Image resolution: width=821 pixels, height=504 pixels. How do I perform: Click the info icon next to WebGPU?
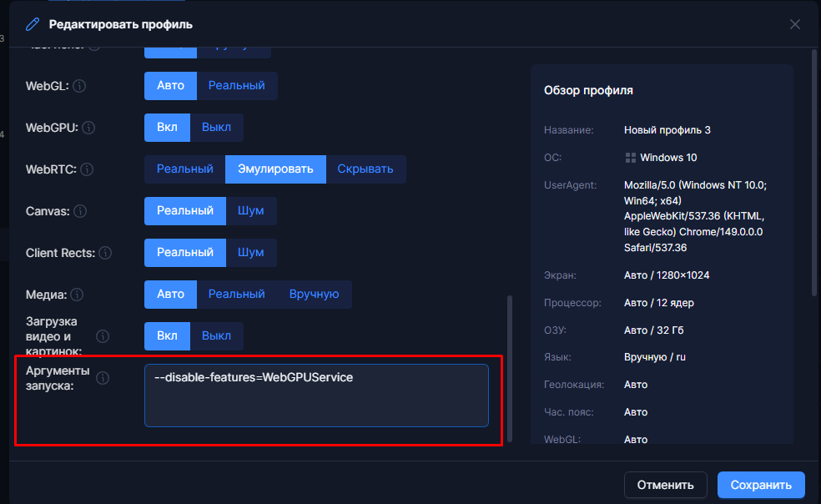point(88,128)
